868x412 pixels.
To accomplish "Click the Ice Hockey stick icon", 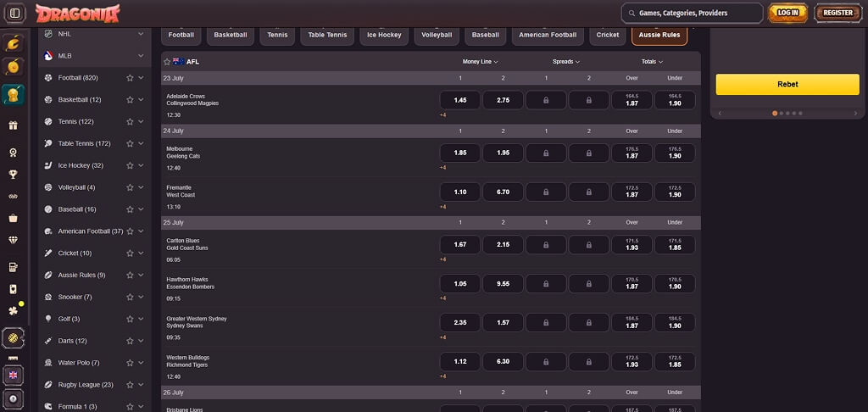I will point(48,165).
